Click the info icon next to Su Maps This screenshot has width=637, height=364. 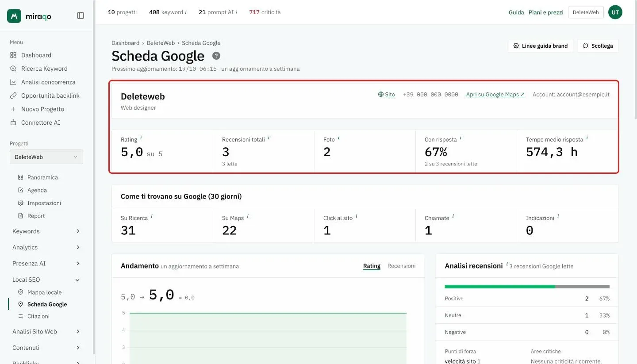pyautogui.click(x=248, y=217)
